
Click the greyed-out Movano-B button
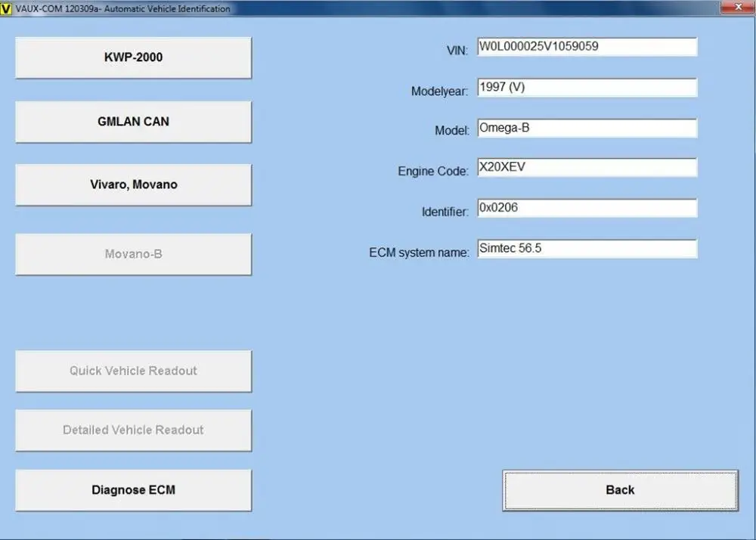pyautogui.click(x=134, y=254)
